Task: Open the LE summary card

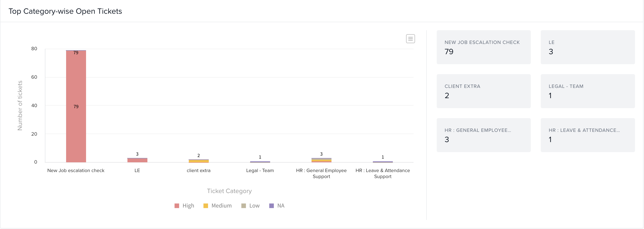Action: click(x=587, y=47)
